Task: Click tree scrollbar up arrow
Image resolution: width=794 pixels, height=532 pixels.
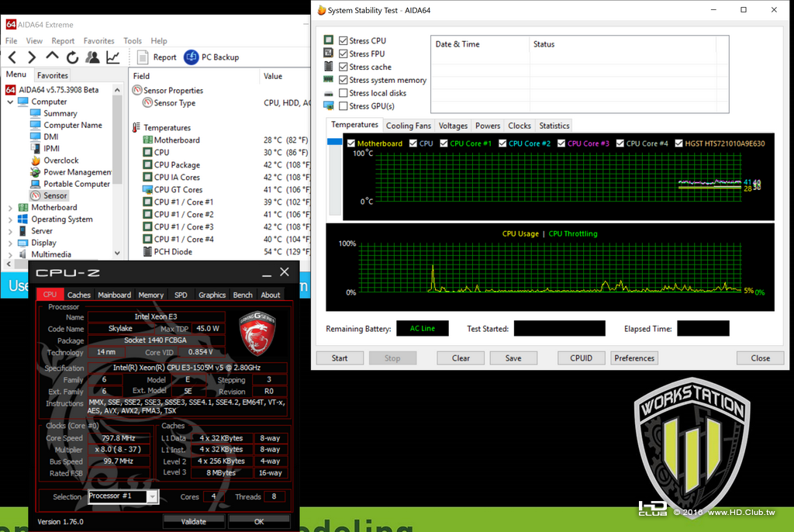Action: coord(118,90)
